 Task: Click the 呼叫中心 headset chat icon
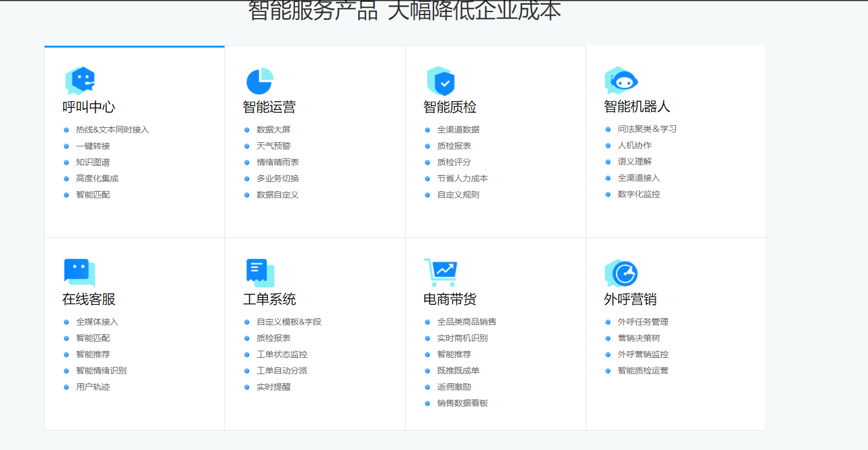tap(80, 81)
